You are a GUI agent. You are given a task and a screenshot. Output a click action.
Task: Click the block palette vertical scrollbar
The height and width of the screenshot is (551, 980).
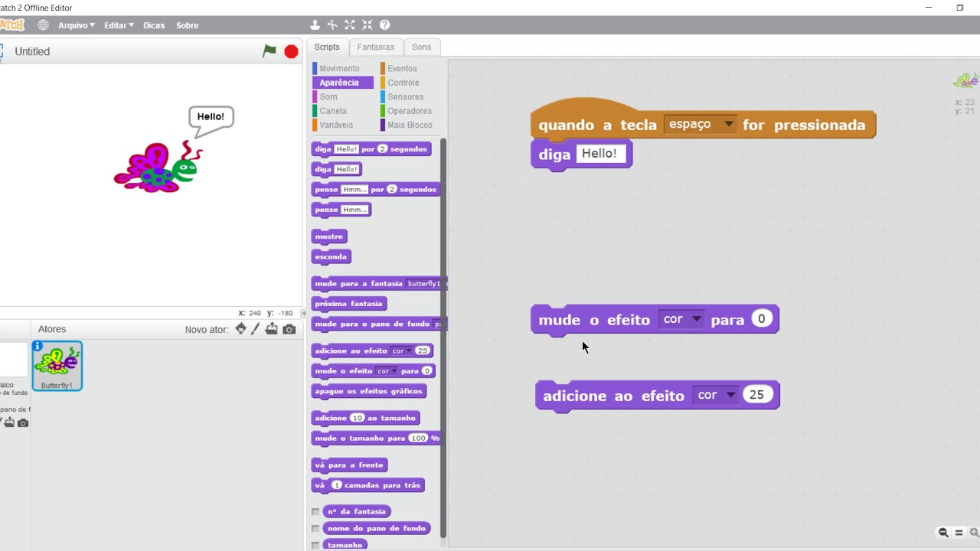pos(443,337)
